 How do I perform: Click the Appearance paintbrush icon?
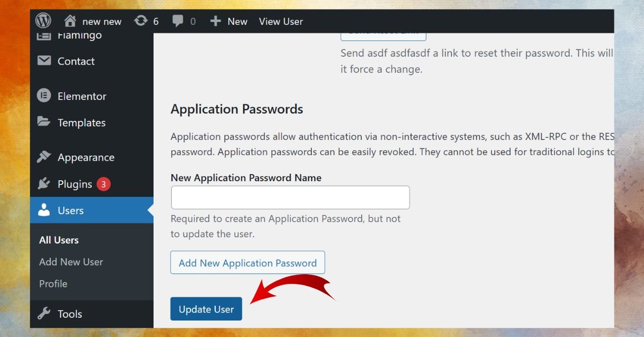click(x=43, y=157)
